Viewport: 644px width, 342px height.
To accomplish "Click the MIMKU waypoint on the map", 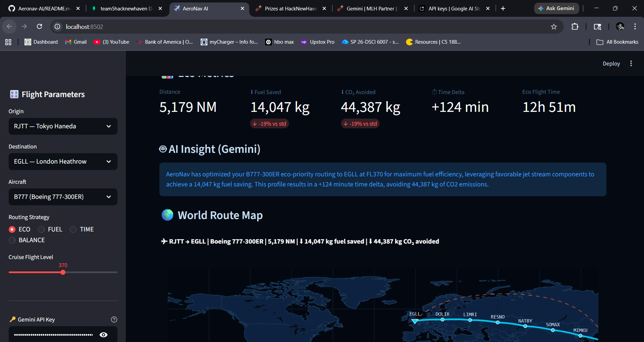I will point(580,336).
